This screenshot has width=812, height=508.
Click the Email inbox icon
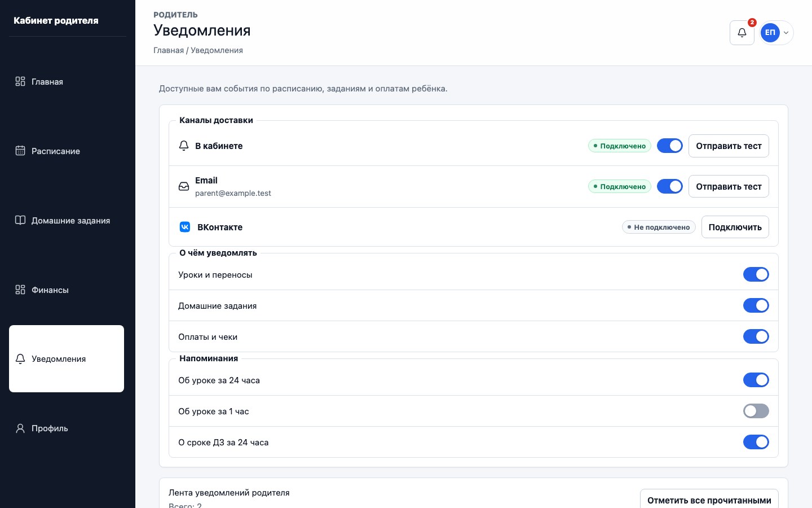[184, 186]
